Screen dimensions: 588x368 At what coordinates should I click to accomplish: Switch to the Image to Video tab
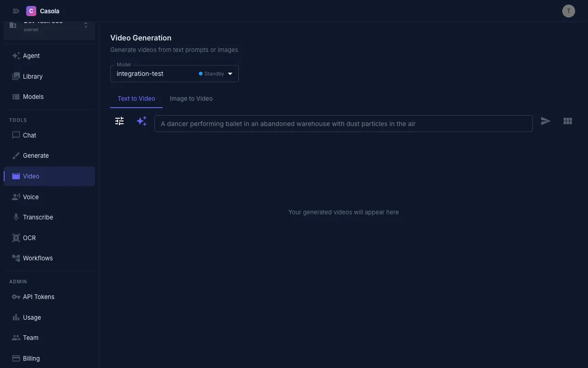coord(191,98)
